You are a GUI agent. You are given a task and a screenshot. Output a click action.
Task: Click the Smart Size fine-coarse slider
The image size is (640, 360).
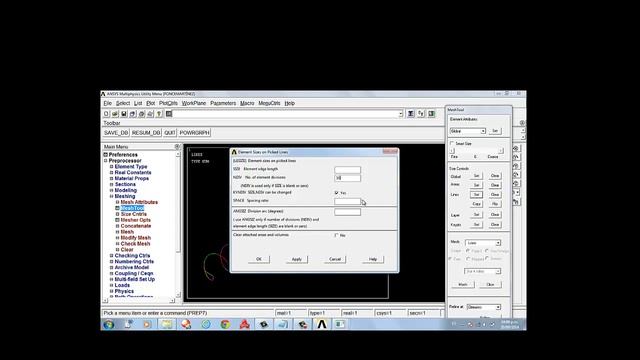pyautogui.click(x=476, y=151)
